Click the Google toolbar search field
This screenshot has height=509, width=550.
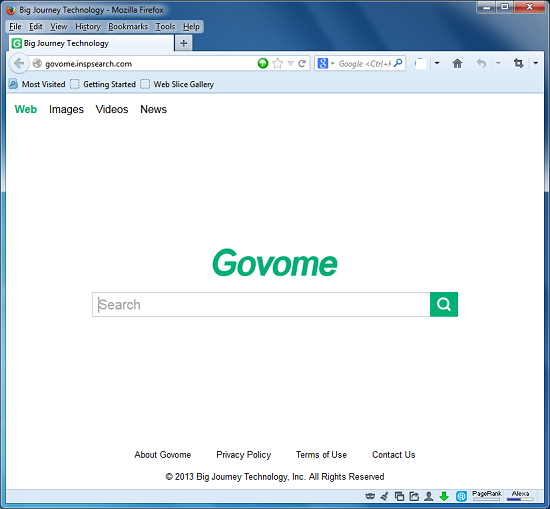365,63
